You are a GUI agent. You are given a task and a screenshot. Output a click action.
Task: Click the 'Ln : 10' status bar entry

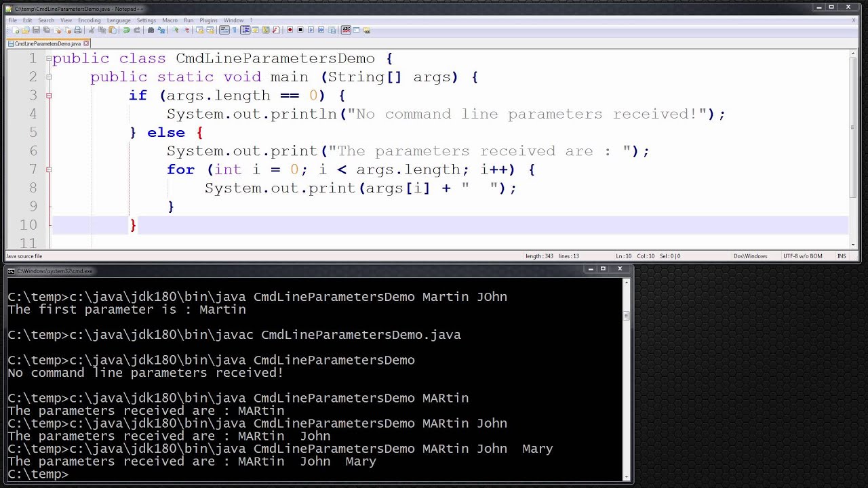[x=623, y=256]
